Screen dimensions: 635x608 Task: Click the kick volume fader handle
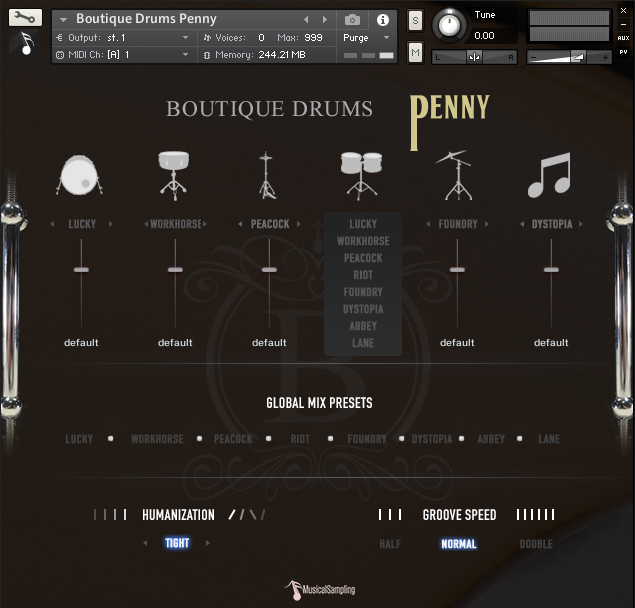pos(81,270)
